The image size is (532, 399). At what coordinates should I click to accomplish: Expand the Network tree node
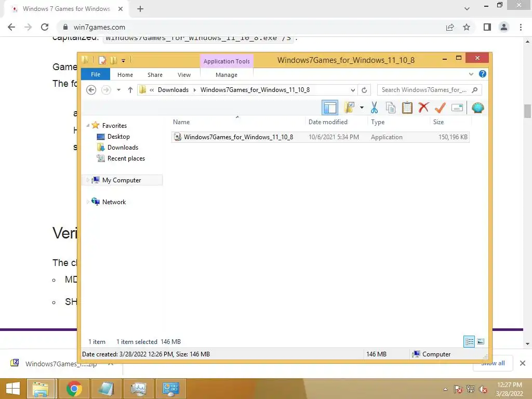pos(88,202)
